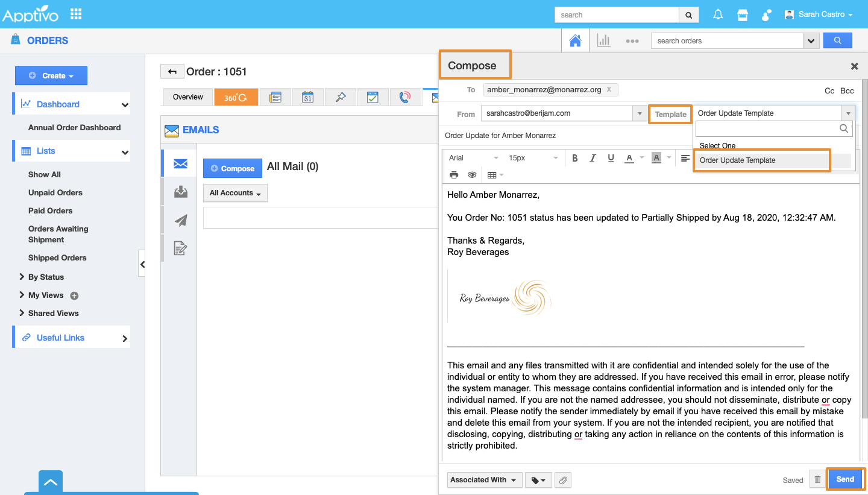
Task: Click the print icon in editor toolbar
Action: 454,175
